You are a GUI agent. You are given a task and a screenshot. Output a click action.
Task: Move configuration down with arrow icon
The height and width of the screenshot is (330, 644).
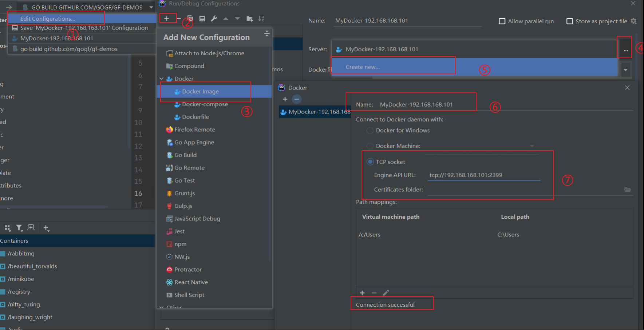coord(237,19)
